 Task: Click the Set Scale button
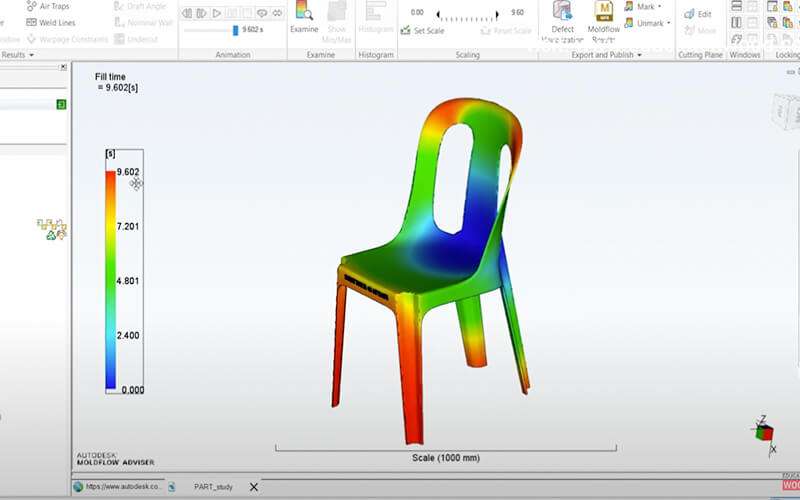pos(422,31)
